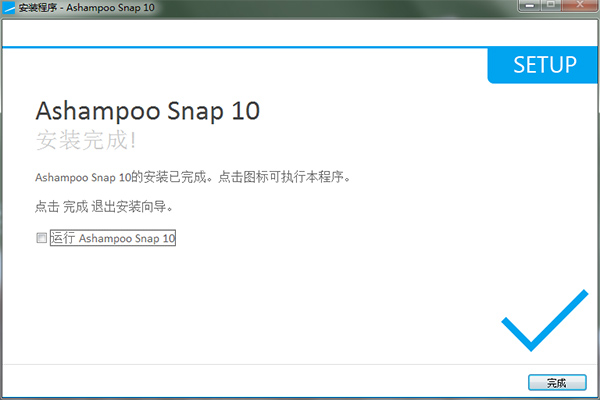
Task: Click the sentence about 点击图标可执行本程序
Action: coord(193,177)
